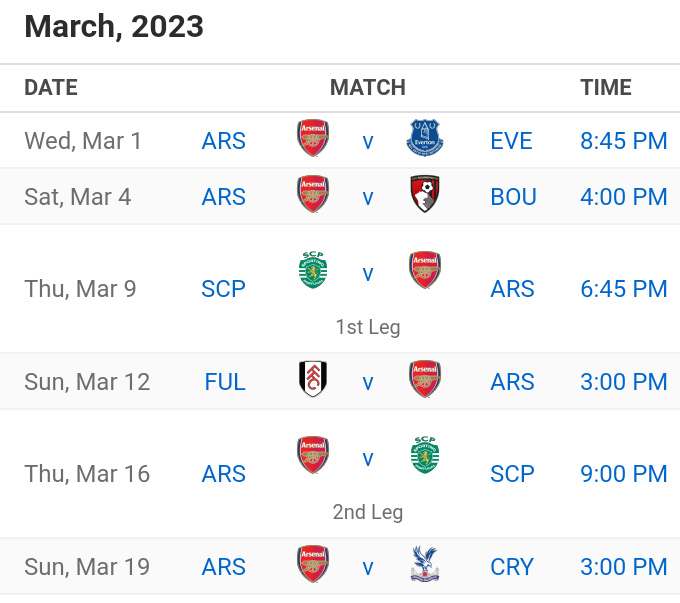Click the Bournemouth crest in Mar 4 match
Screen dimensions: 680x603
click(425, 194)
